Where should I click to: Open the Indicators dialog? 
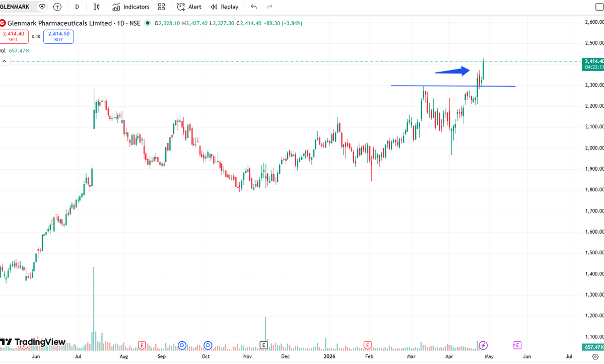click(x=131, y=7)
